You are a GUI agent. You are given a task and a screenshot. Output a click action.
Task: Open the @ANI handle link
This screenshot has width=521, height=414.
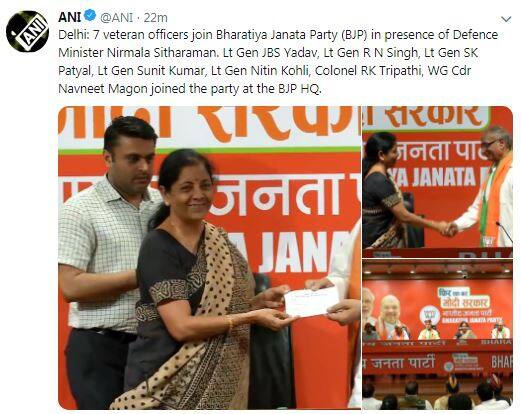117,17
